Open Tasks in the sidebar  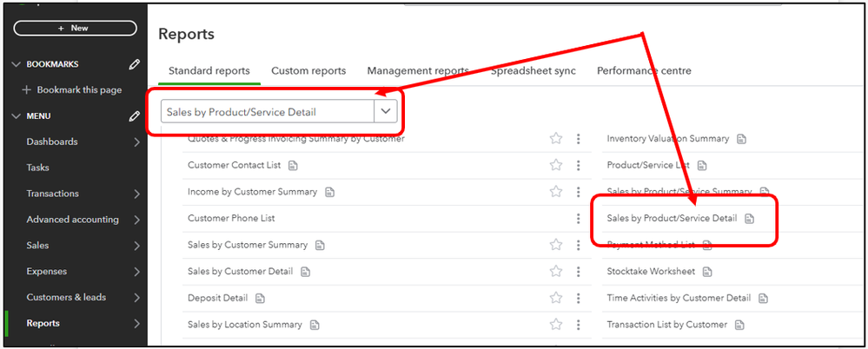37,168
